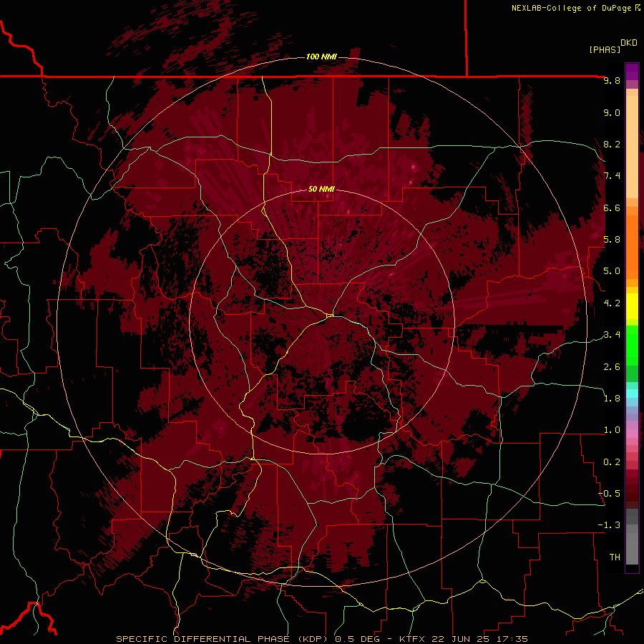Click the 5.8 scale value
The height and width of the screenshot is (644, 644).
tap(612, 240)
